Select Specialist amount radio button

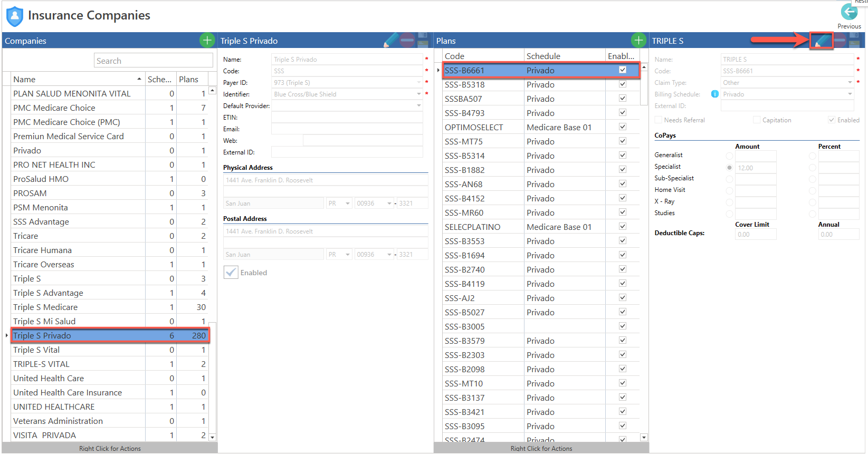[x=729, y=168]
